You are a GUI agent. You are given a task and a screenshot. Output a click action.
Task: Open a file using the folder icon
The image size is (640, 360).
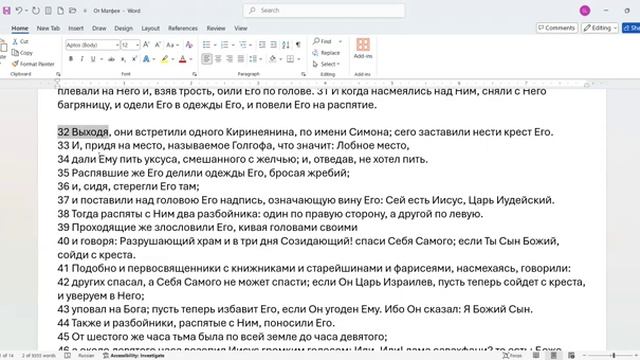click(73, 11)
